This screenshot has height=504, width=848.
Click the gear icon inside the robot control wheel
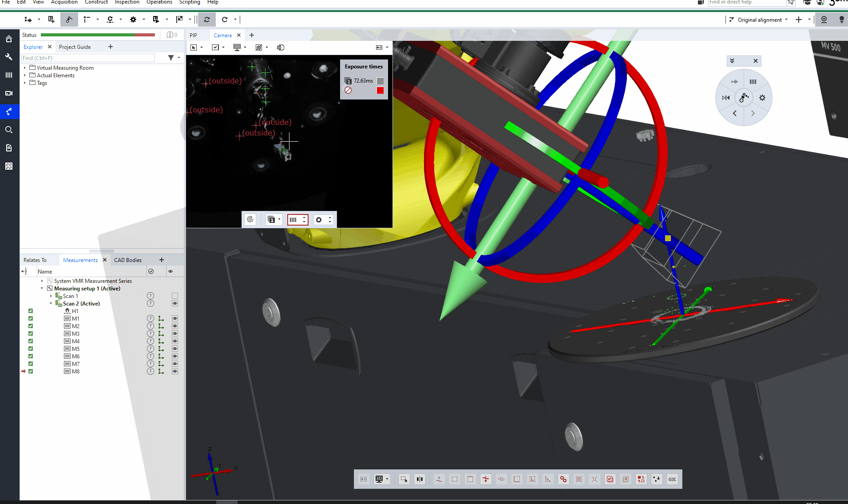pyautogui.click(x=762, y=97)
